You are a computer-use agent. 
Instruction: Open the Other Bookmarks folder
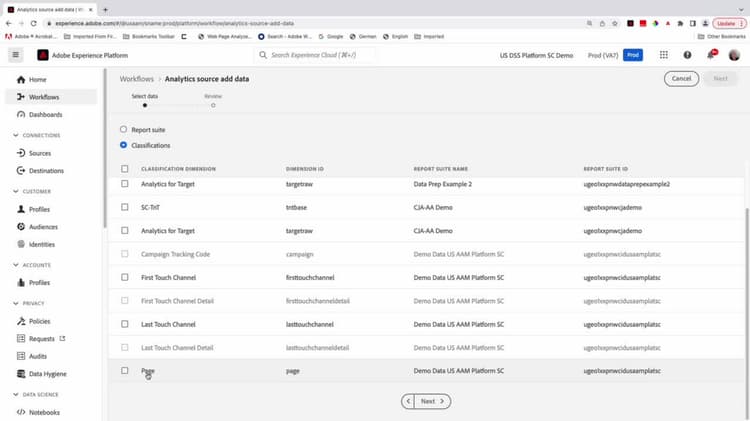point(721,36)
